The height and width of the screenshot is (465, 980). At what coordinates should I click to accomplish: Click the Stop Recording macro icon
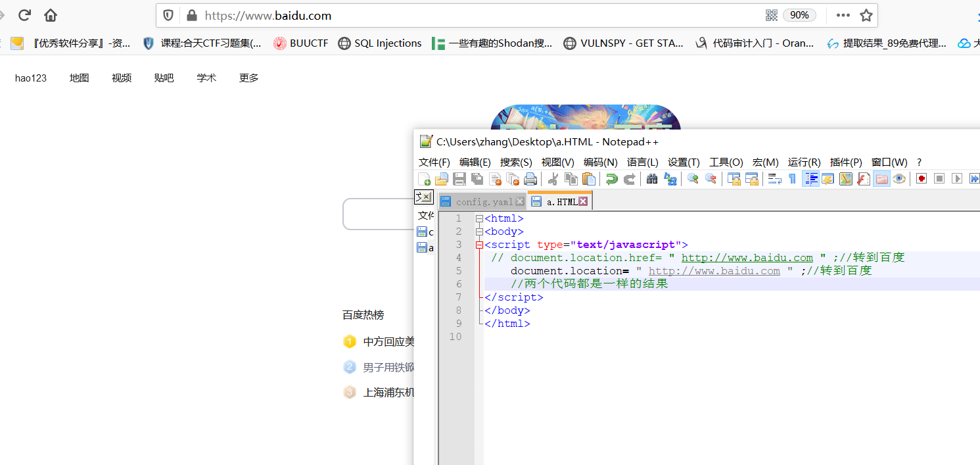point(939,179)
